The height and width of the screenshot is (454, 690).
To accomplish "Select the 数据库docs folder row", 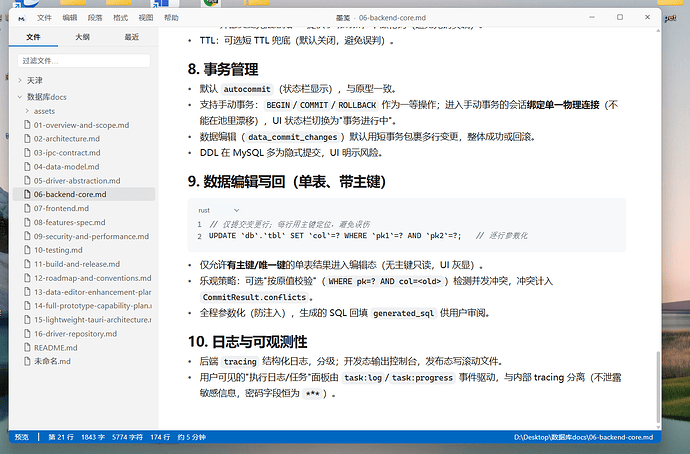I will click(x=84, y=97).
